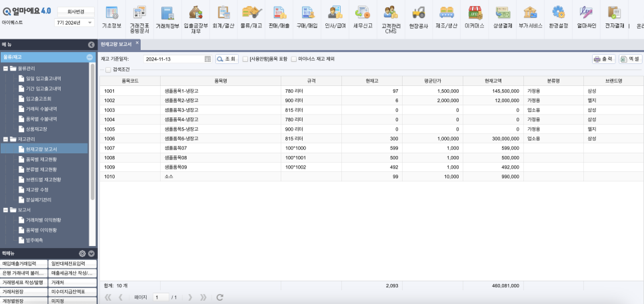Select 브랜드별 재고현황 in the menu tree
644x304 pixels.
[43, 179]
